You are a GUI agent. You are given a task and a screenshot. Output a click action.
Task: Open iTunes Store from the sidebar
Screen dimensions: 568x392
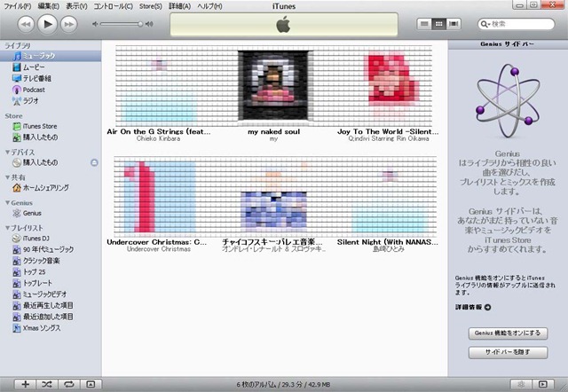point(51,126)
